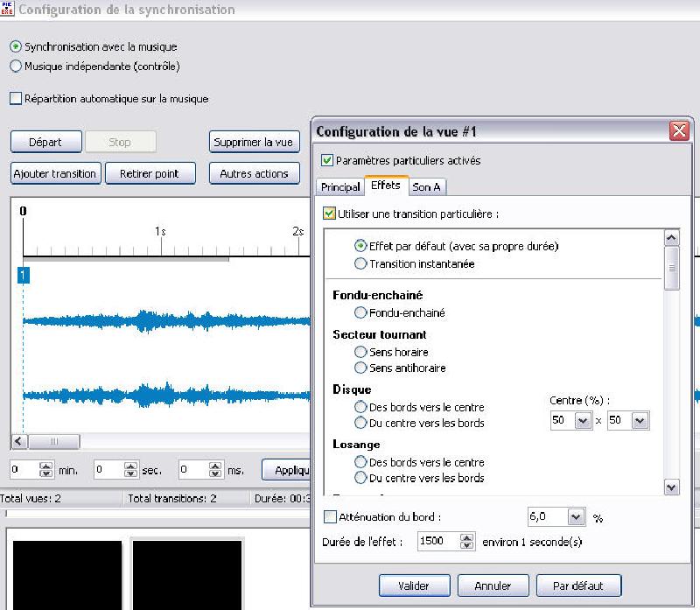Click the Supprimer la vue button
This screenshot has width=700, height=610.
point(254,142)
